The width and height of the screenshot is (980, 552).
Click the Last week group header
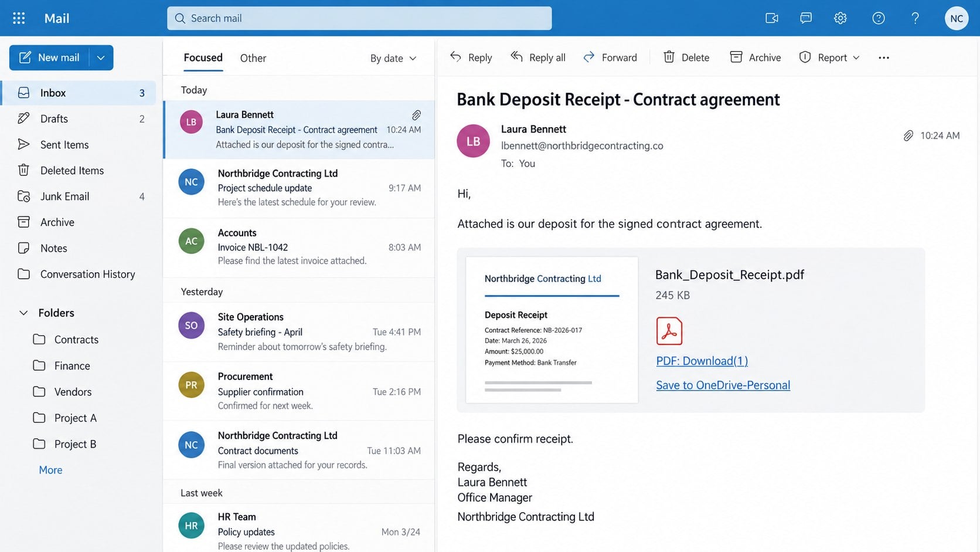(x=202, y=493)
